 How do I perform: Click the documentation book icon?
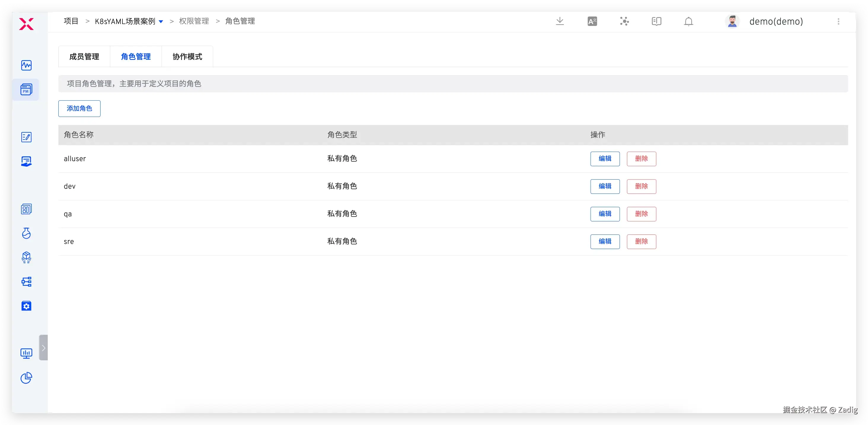[x=656, y=22]
